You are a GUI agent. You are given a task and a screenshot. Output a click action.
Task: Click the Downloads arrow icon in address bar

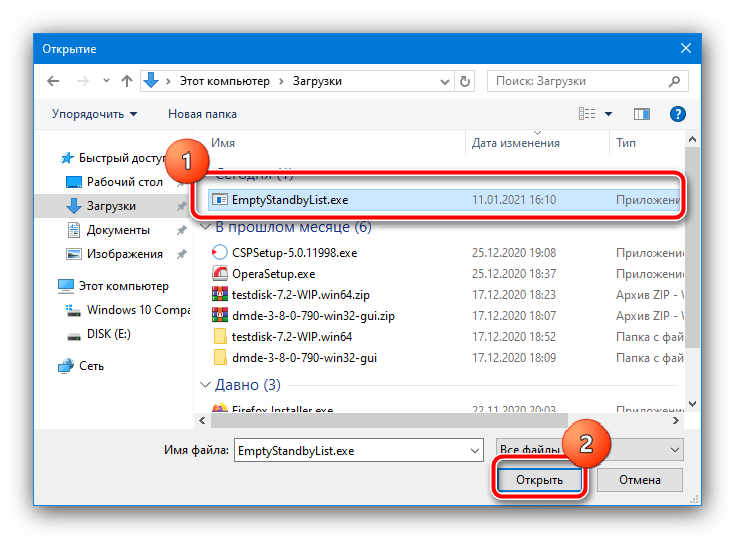pyautogui.click(x=151, y=81)
